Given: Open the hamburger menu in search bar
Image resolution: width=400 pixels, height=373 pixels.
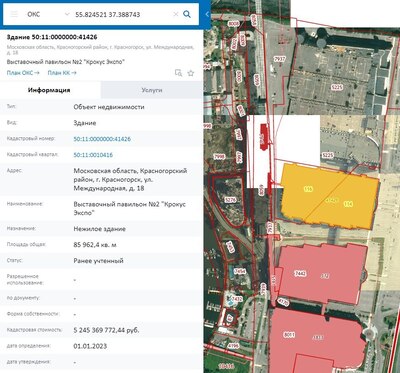Looking at the screenshot, I should 14,14.
